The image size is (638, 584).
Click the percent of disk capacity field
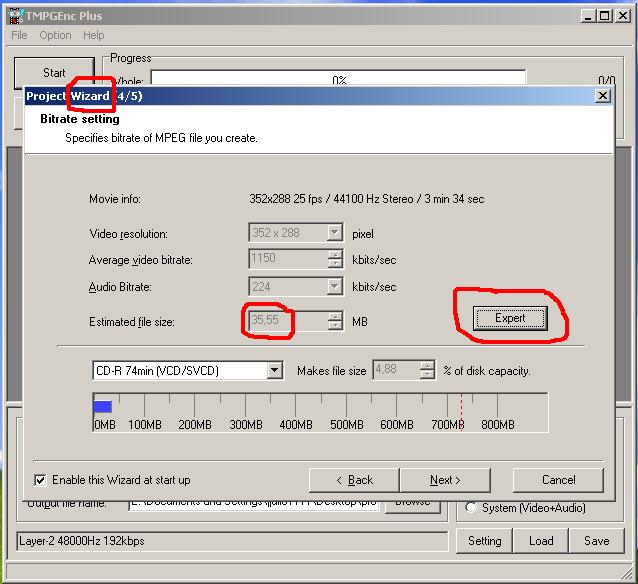(x=396, y=370)
